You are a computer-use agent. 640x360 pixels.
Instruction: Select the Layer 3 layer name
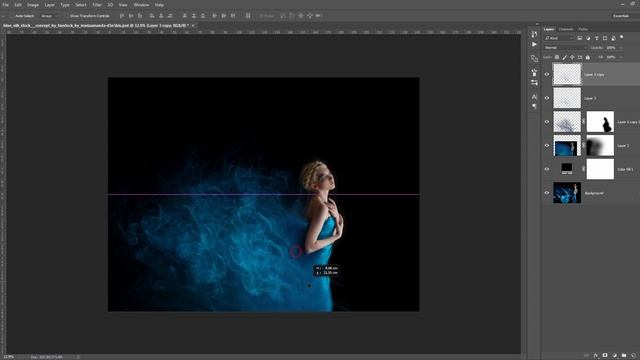(590, 98)
